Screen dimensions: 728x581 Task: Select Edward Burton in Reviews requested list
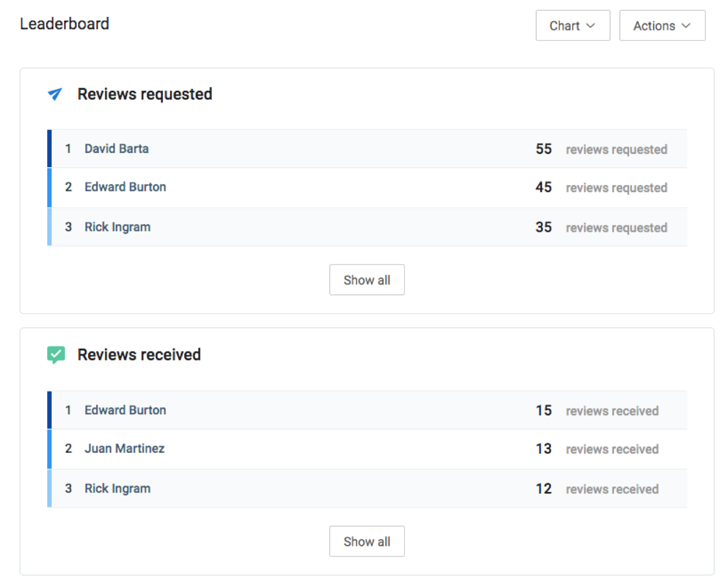(x=125, y=187)
